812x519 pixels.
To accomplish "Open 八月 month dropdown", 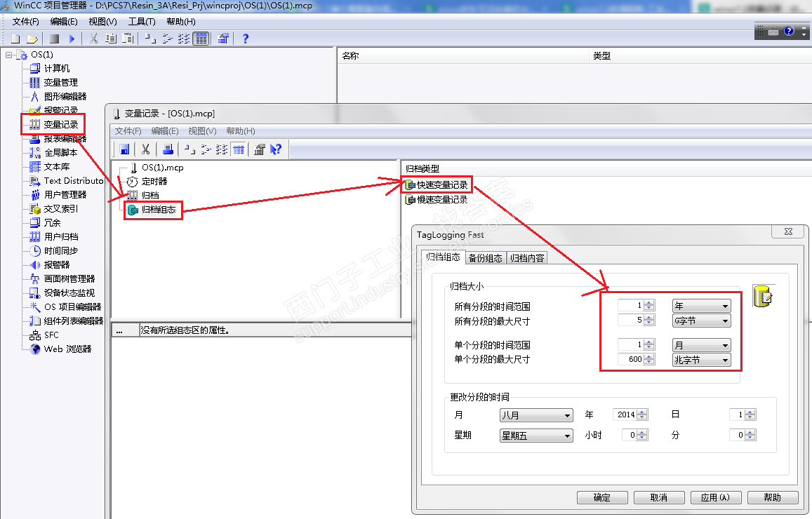I will click(536, 415).
